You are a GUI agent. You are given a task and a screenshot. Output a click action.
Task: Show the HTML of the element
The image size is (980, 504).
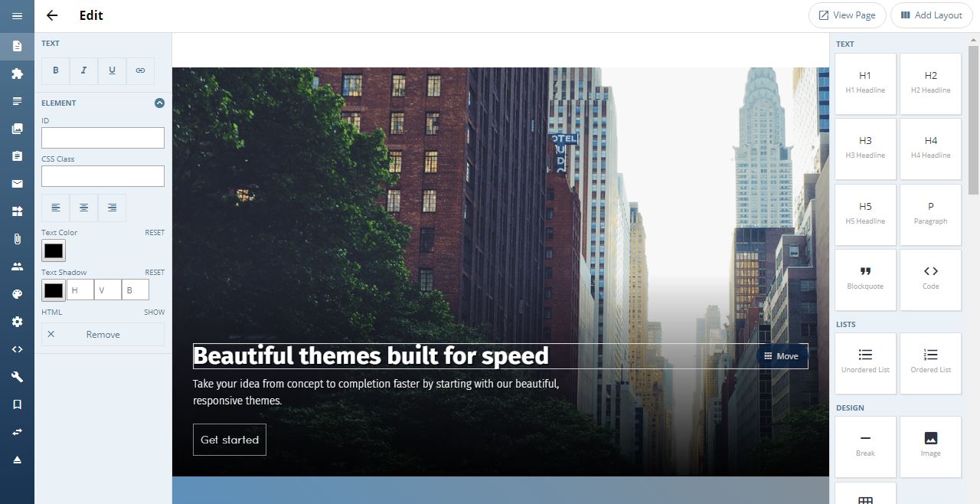pos(155,312)
